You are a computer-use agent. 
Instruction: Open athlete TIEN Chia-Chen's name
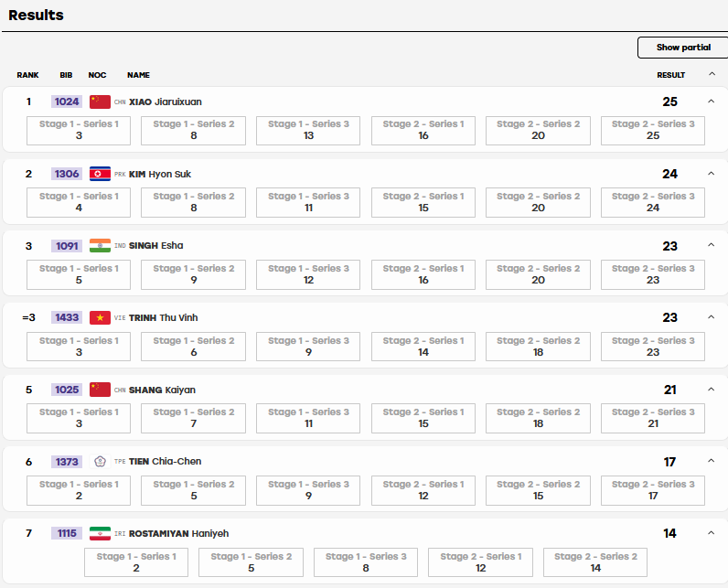pyautogui.click(x=165, y=461)
